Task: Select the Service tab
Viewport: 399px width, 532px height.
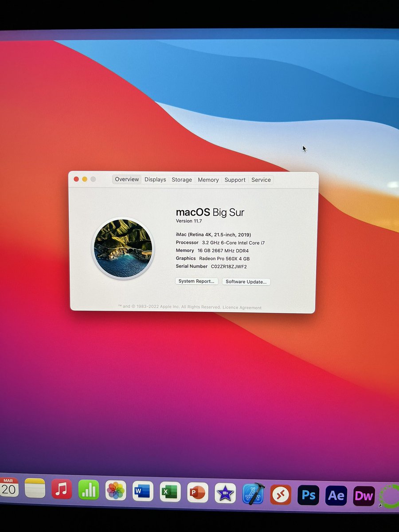Action: point(261,180)
